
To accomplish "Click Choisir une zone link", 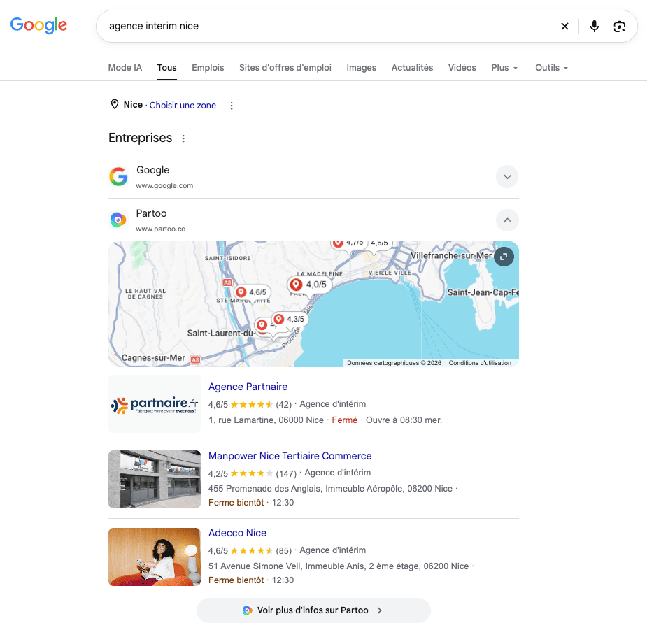I will [x=183, y=105].
